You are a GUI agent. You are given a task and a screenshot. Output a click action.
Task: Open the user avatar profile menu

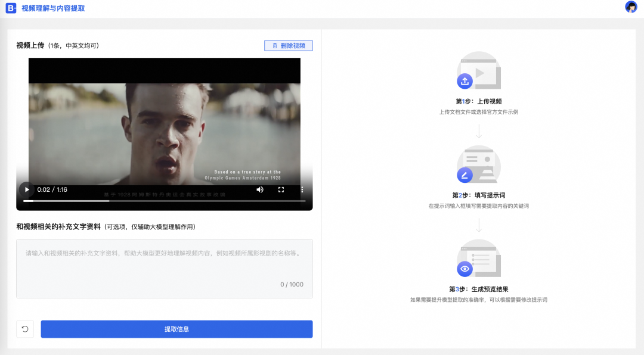point(631,7)
